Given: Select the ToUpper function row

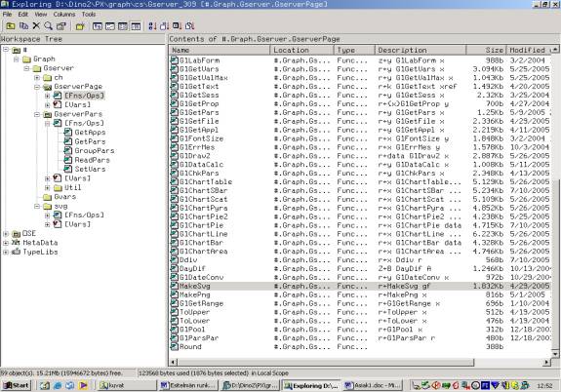Looking at the screenshot, I should 361,312.
